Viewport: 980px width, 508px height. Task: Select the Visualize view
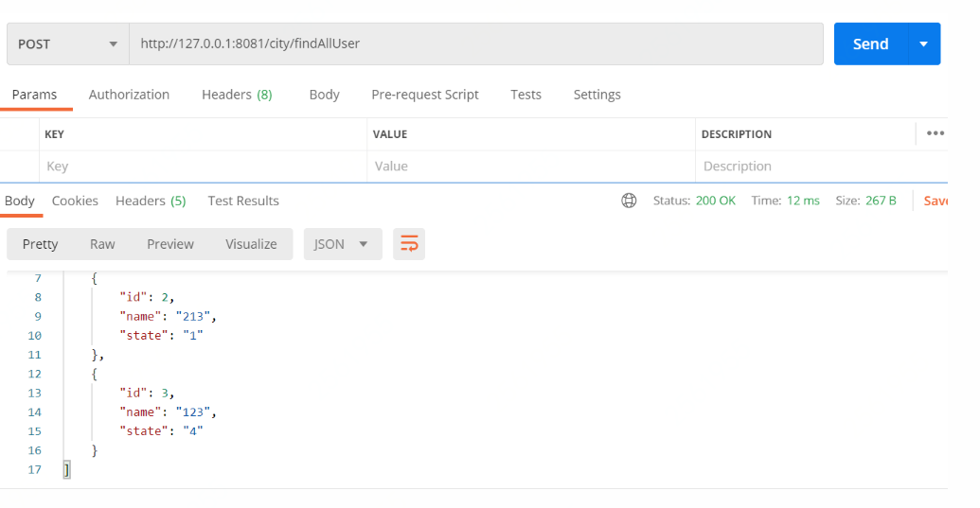click(251, 244)
